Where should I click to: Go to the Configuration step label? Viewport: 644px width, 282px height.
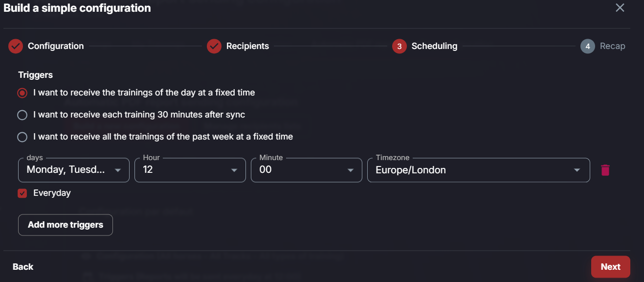pos(56,46)
